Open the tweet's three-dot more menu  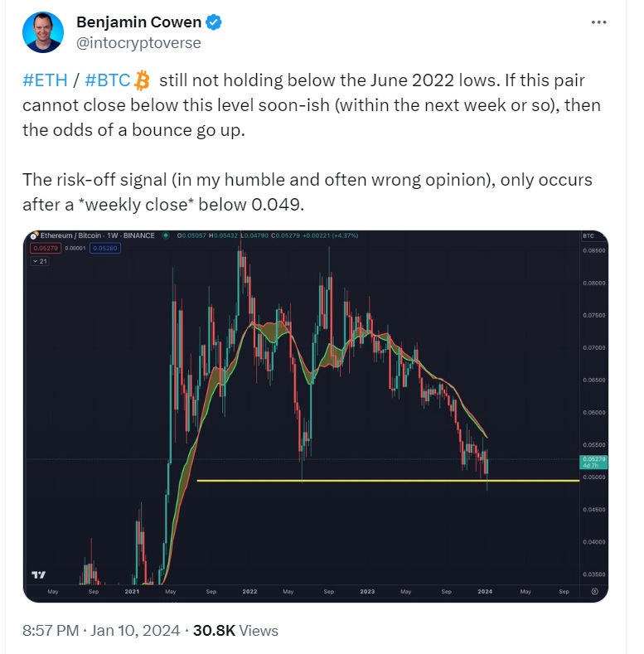pyautogui.click(x=598, y=22)
